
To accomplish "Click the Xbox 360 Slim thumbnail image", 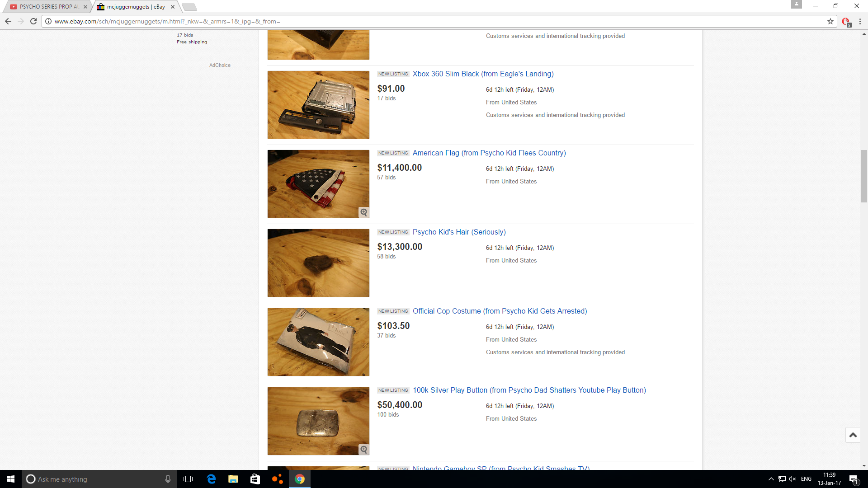I will pos(318,105).
